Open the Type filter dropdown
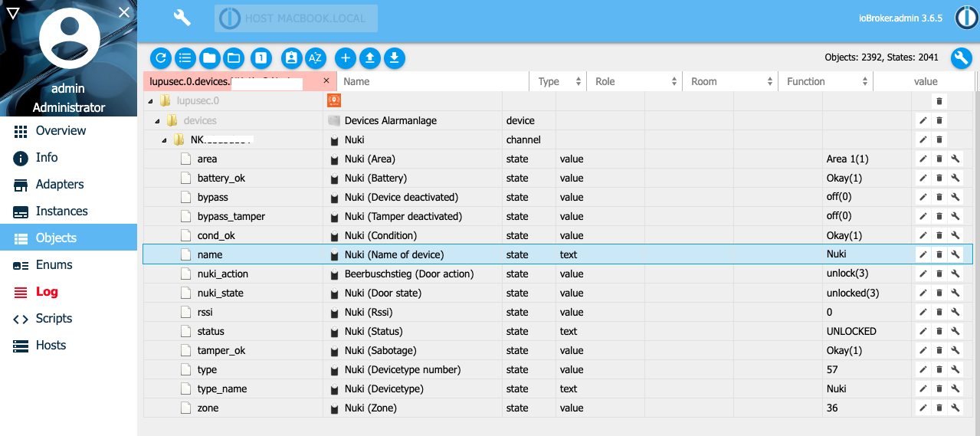This screenshot has height=436, width=980. (558, 81)
